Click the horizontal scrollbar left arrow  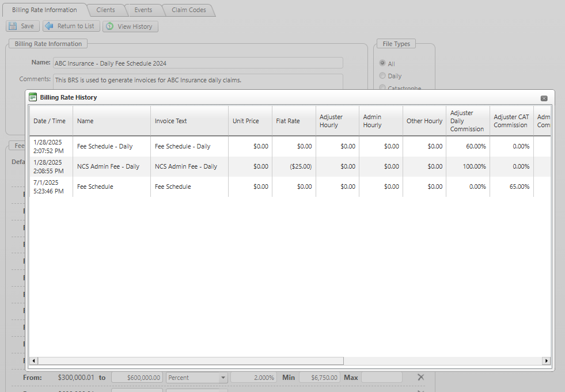(34, 361)
